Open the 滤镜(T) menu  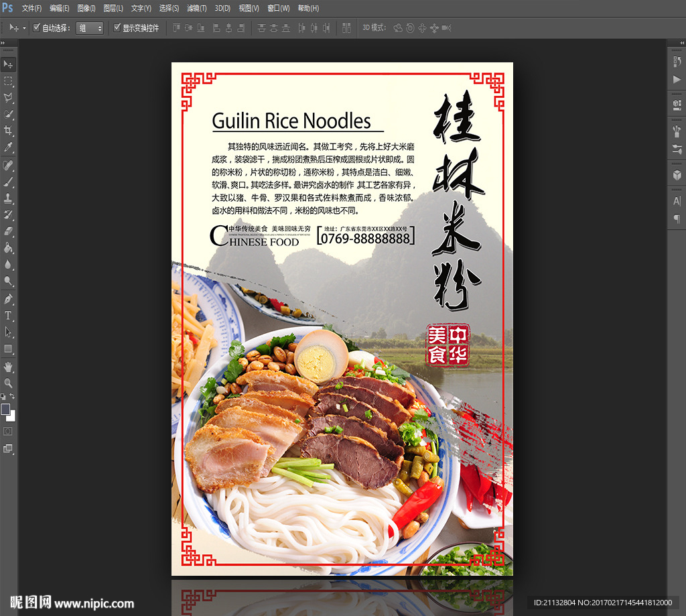196,8
